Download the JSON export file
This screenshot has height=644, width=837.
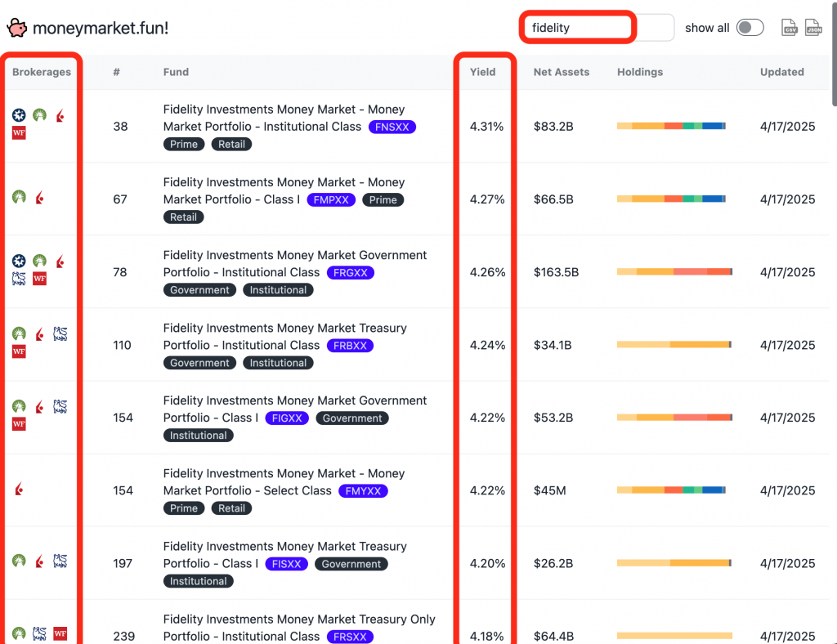click(x=812, y=27)
